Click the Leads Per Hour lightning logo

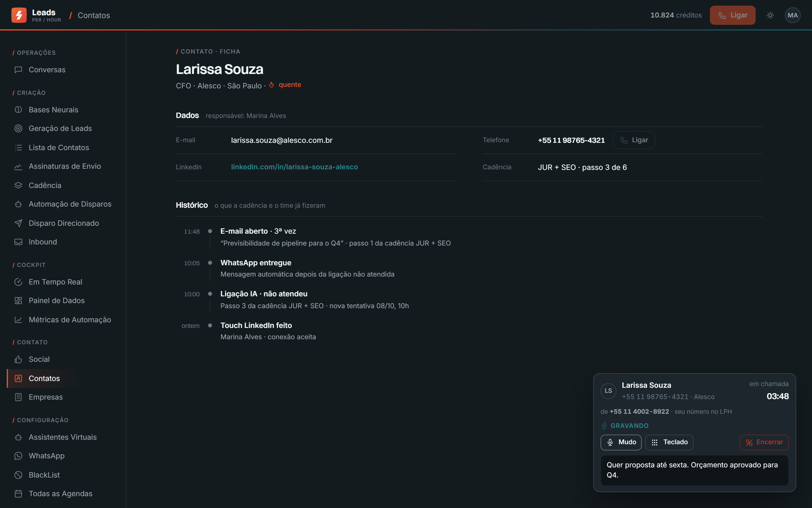[x=19, y=15]
